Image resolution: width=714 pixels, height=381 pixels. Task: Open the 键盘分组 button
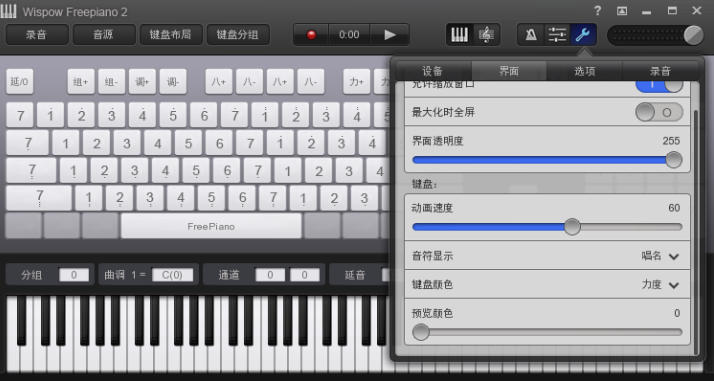point(238,35)
